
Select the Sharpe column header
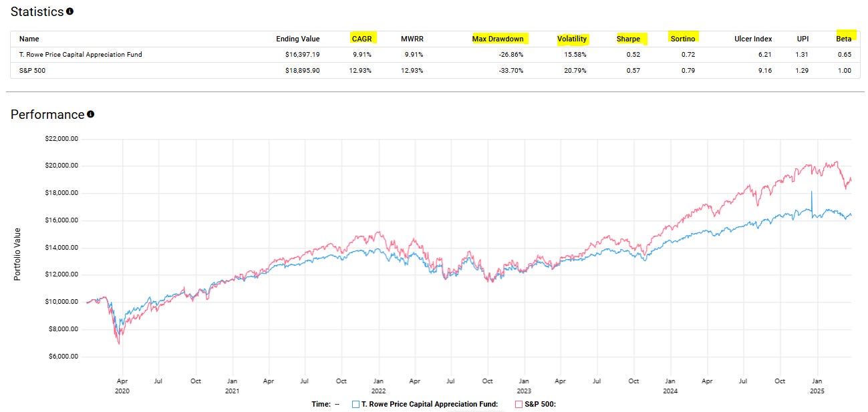click(x=628, y=39)
